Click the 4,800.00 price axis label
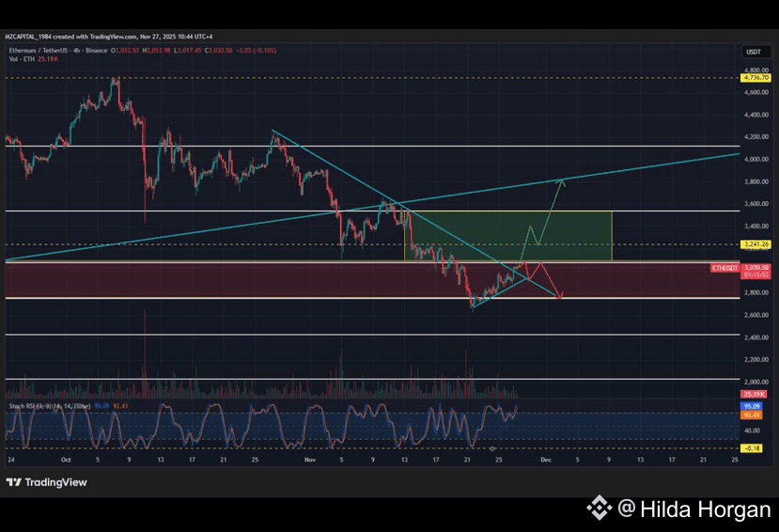Viewport: 779px width, 532px height. [x=756, y=70]
